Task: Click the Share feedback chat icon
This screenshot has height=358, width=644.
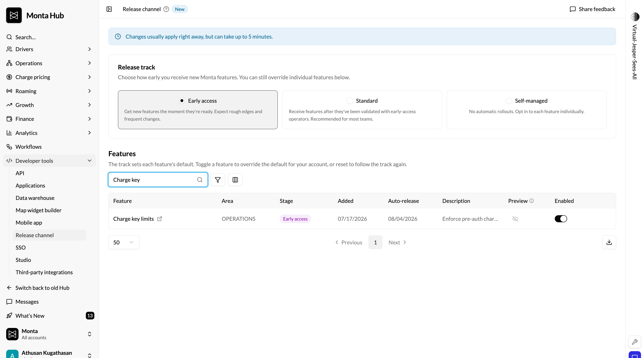Action: (x=573, y=9)
